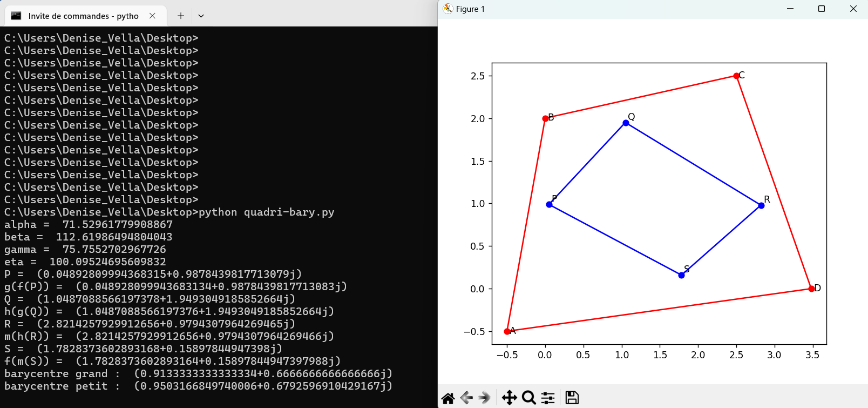Toggle the Zoom to rectangle tool
This screenshot has height=408, width=868.
click(529, 398)
